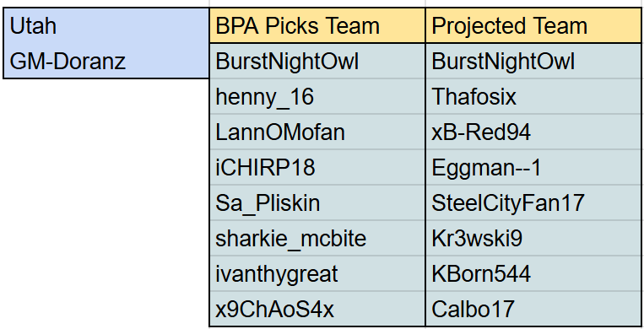Click the LannOMofan cell
The image size is (644, 329).
(x=317, y=132)
